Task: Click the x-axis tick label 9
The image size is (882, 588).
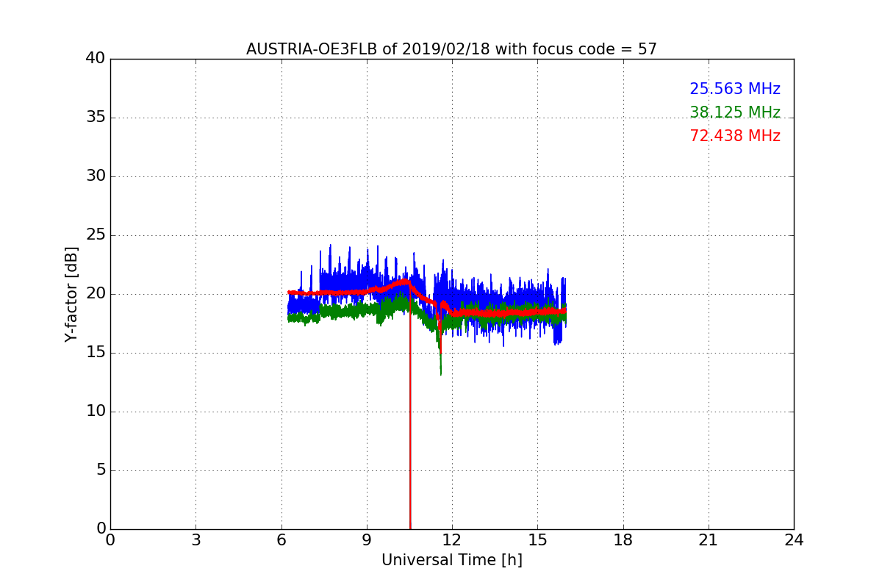Action: pyautogui.click(x=367, y=540)
